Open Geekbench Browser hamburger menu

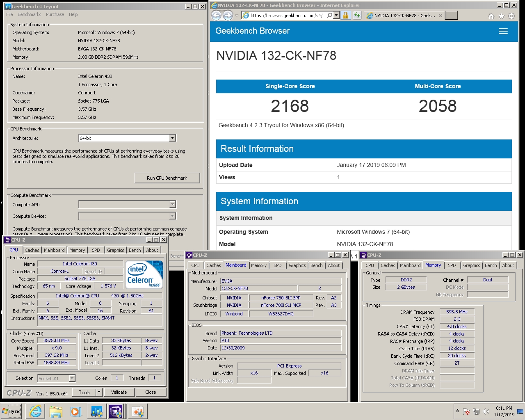point(503,31)
